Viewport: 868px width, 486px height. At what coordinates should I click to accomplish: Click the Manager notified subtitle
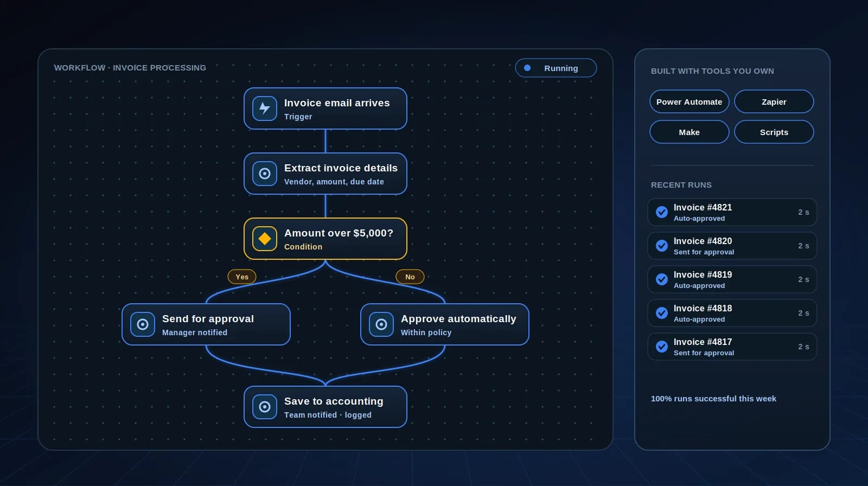click(195, 332)
